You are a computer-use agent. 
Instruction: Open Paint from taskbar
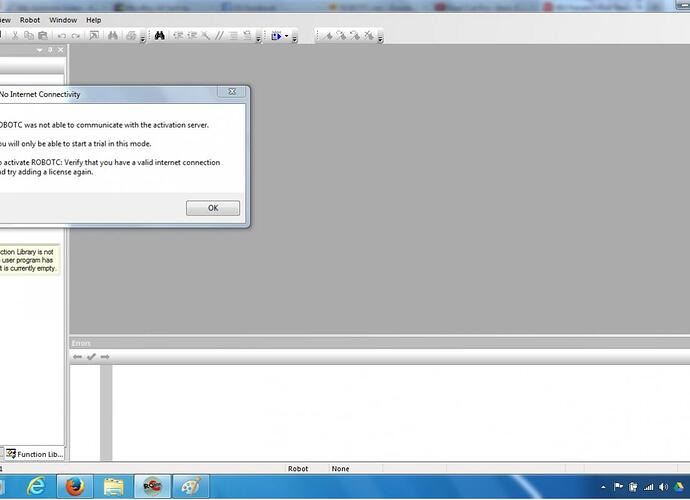pos(191,486)
